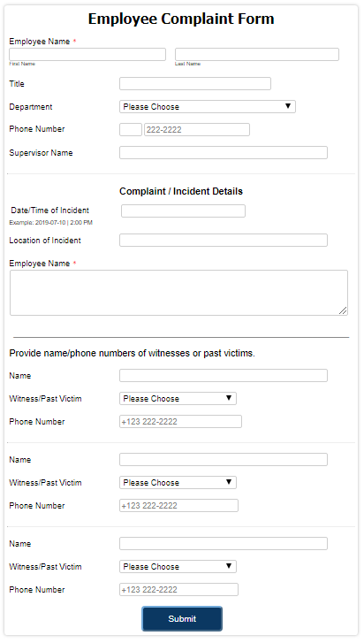Image resolution: width=364 pixels, height=643 pixels.
Task: Select the first witness Name field
Action: click(224, 376)
